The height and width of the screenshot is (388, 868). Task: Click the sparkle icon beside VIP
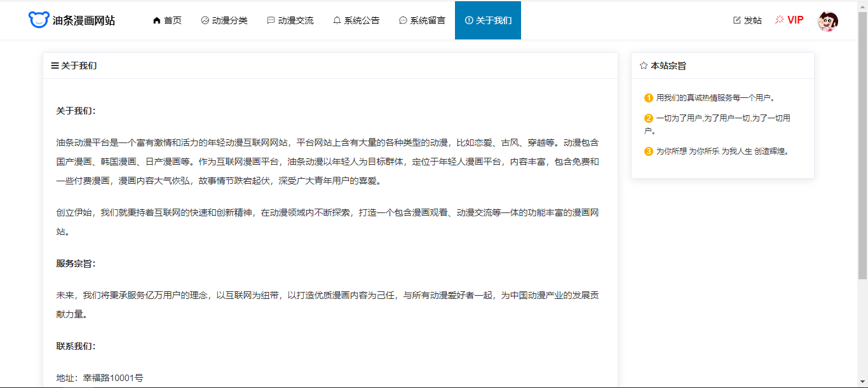780,20
